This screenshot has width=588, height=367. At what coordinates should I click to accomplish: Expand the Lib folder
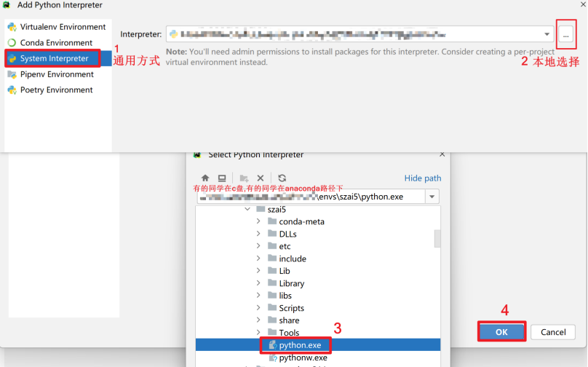(x=258, y=271)
